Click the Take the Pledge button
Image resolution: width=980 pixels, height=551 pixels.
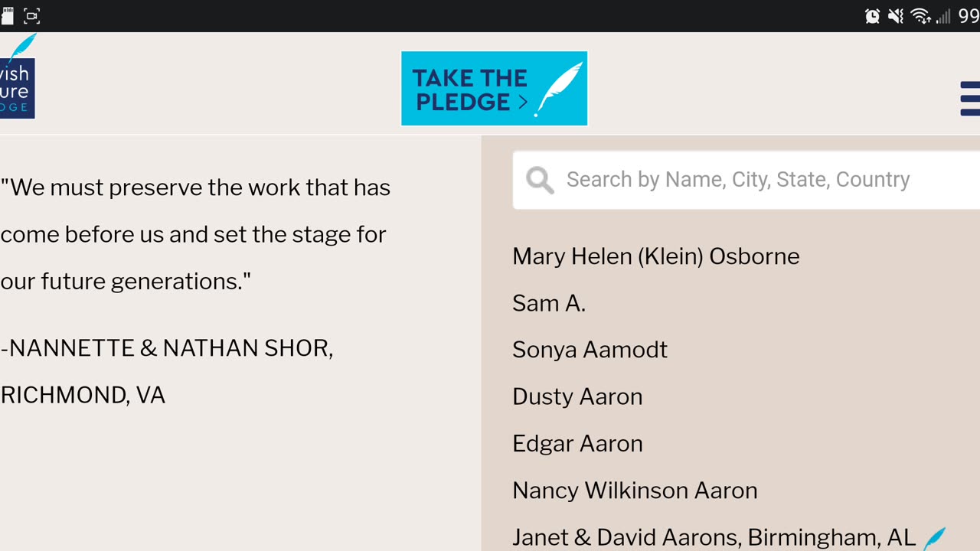pos(494,89)
